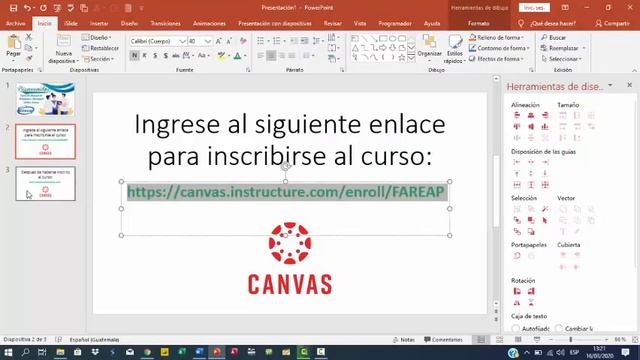Toggle text shadow formatting
This screenshot has width=640, height=360.
(x=165, y=56)
